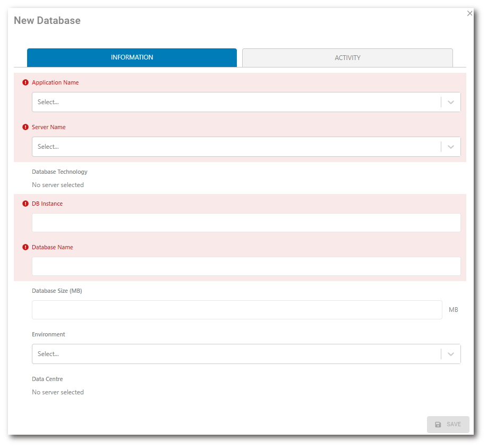487x448 pixels.
Task: Click the Data Centre 'No server selected' text
Action: point(58,392)
